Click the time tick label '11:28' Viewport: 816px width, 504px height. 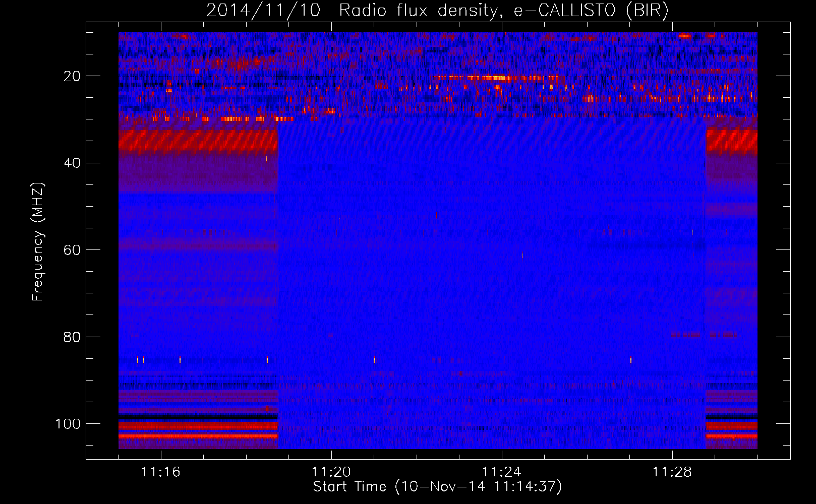672,472
